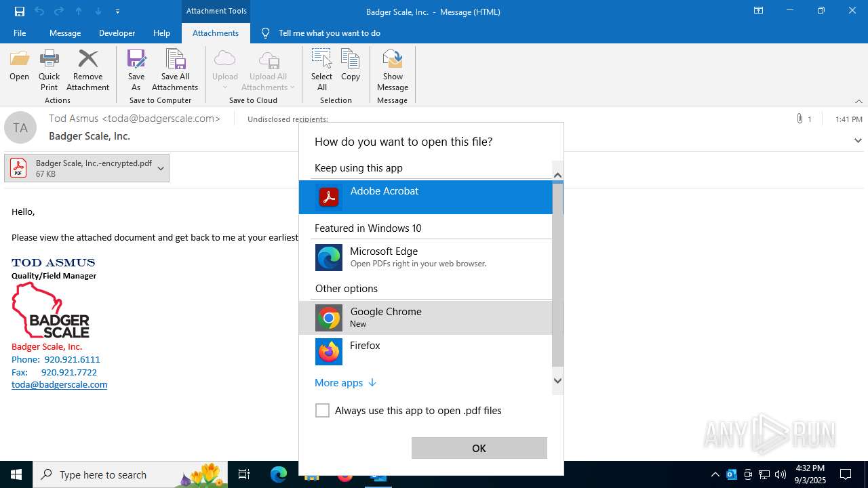Click the OK button in dialog
868x488 pixels.
tap(479, 448)
